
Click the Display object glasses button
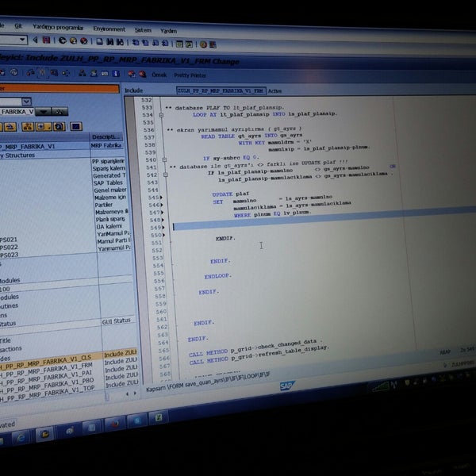pyautogui.click(x=59, y=112)
